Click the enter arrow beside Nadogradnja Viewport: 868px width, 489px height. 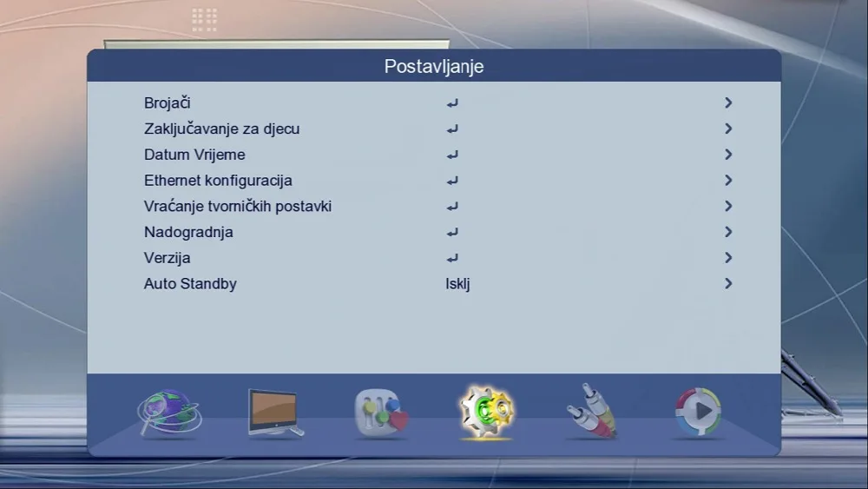click(x=452, y=233)
